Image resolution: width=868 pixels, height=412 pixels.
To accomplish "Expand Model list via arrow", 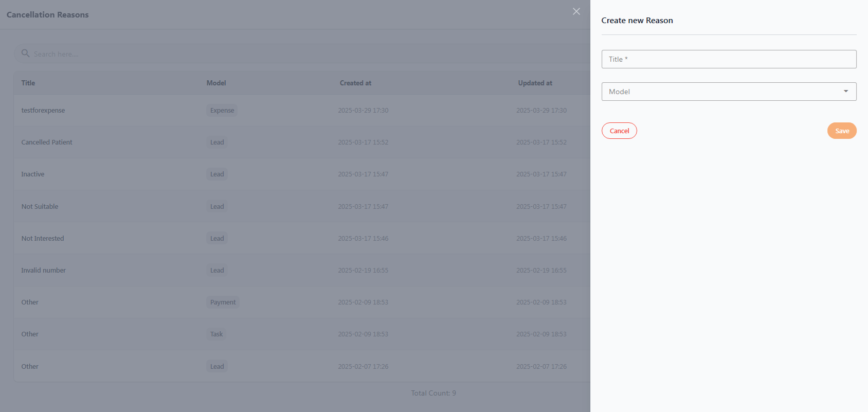I will [846, 92].
